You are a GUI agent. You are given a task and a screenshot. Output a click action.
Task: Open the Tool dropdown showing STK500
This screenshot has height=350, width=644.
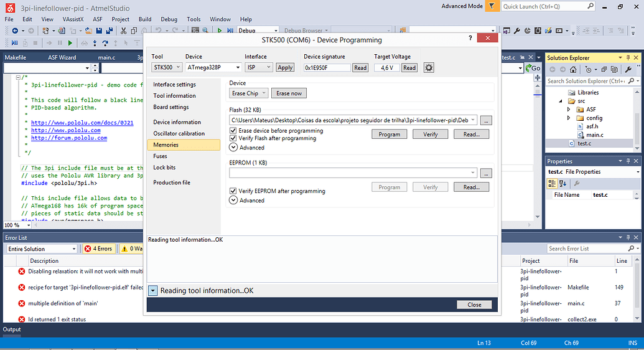point(167,67)
